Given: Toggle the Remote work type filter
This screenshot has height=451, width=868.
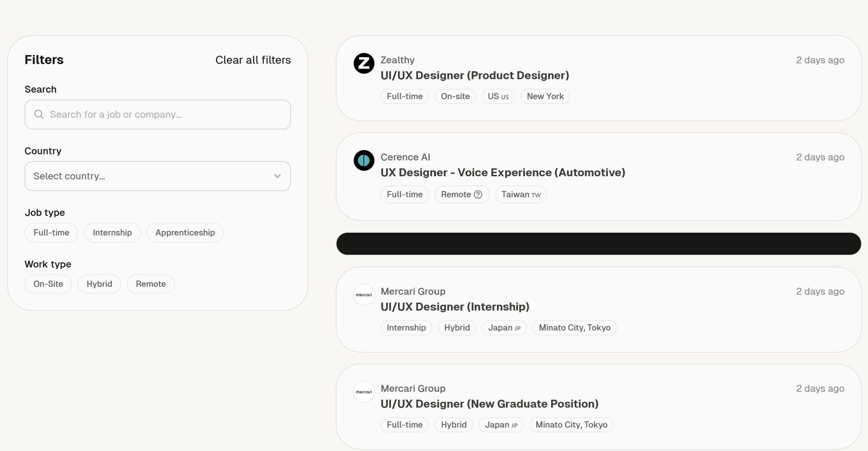Looking at the screenshot, I should click(x=151, y=284).
